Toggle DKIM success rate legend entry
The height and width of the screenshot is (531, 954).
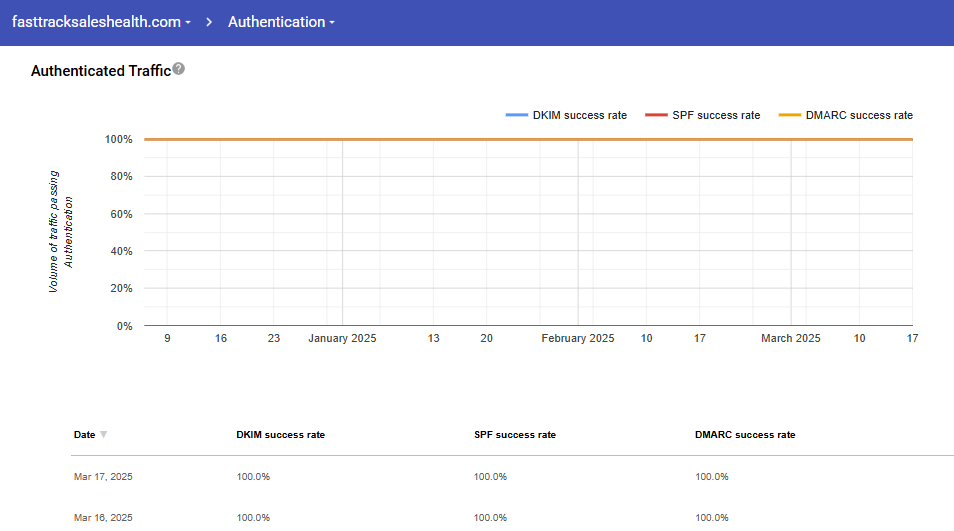pos(579,115)
